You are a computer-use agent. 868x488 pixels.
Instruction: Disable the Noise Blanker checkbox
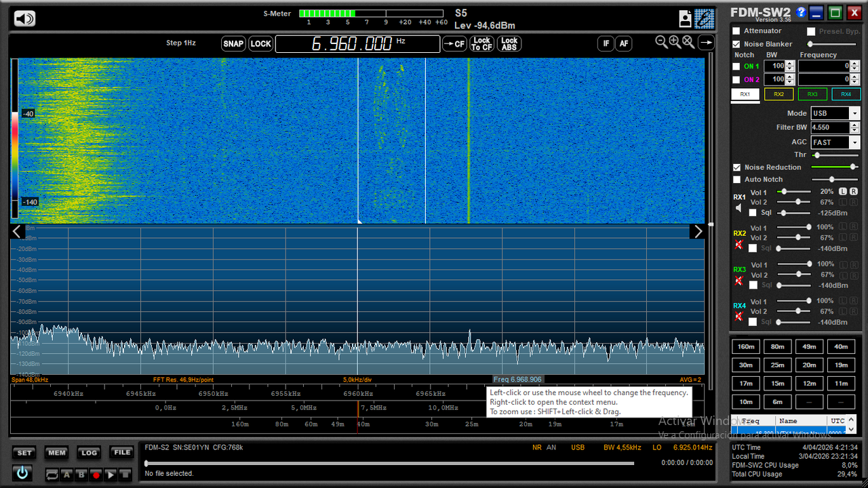736,44
